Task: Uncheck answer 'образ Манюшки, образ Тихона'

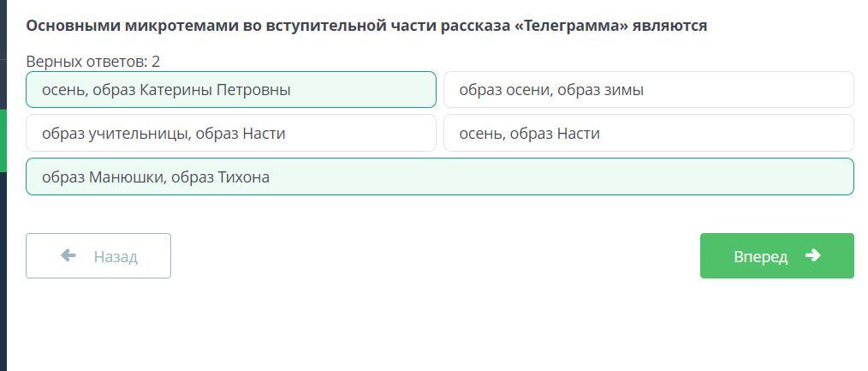Action: tap(439, 177)
